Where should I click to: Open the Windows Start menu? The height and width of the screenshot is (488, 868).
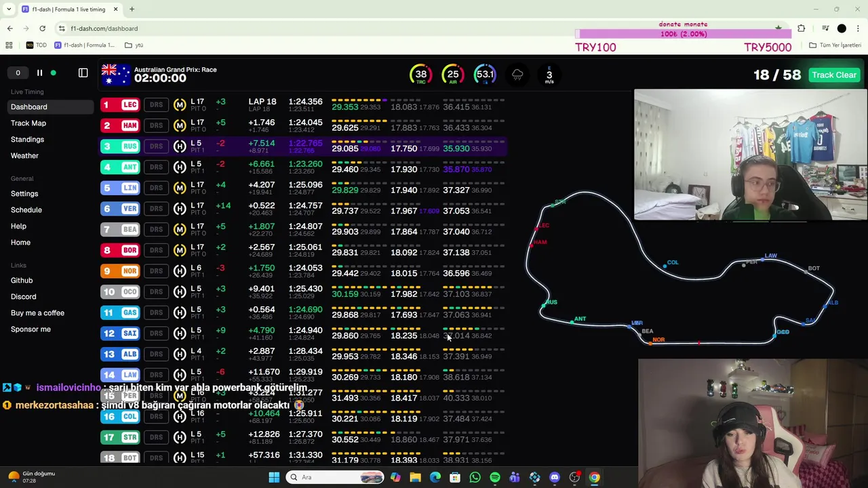pyautogui.click(x=274, y=477)
